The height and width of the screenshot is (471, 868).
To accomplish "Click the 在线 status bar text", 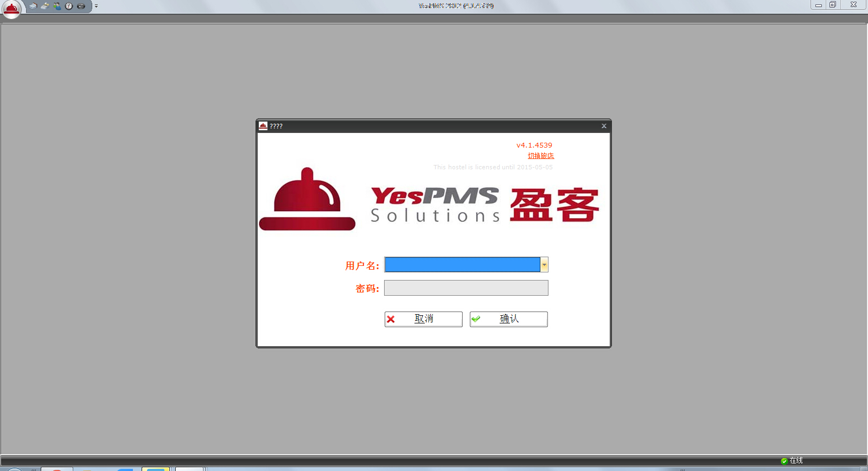I will 796,461.
